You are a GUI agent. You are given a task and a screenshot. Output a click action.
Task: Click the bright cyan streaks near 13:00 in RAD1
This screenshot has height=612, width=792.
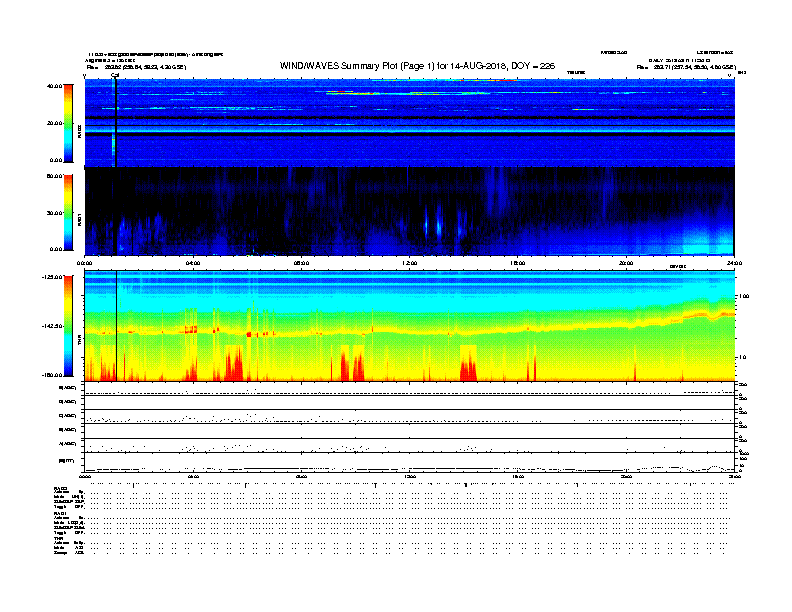(433, 224)
